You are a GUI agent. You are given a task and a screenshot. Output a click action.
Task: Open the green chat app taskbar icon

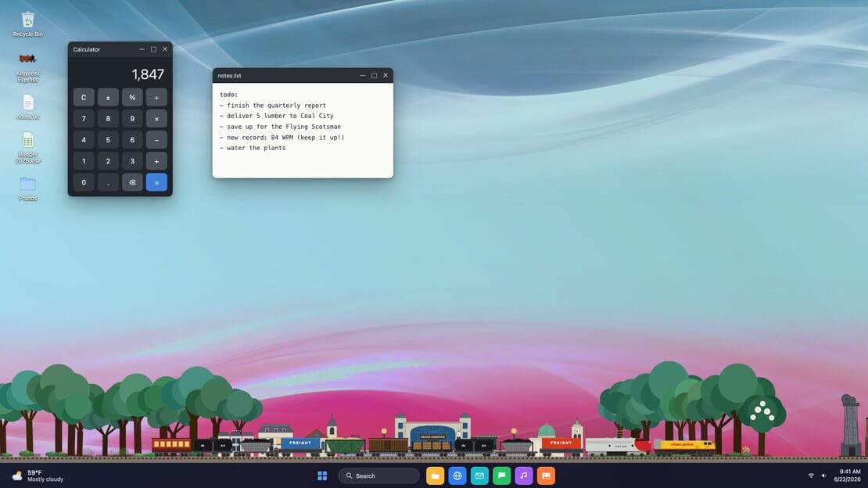[501, 475]
